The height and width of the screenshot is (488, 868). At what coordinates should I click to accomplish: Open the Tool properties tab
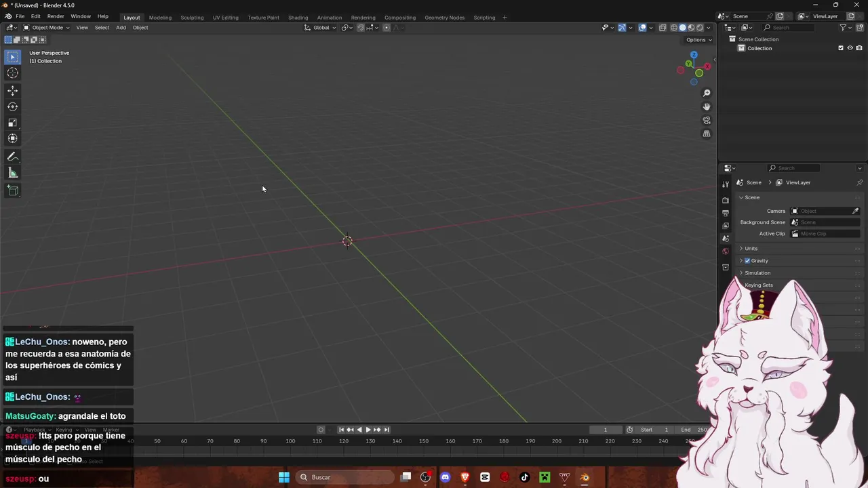click(726, 184)
